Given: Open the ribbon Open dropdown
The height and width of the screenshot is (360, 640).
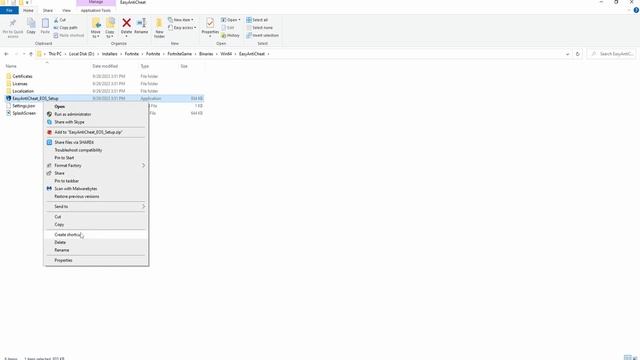Looking at the screenshot, I should coord(231,20).
